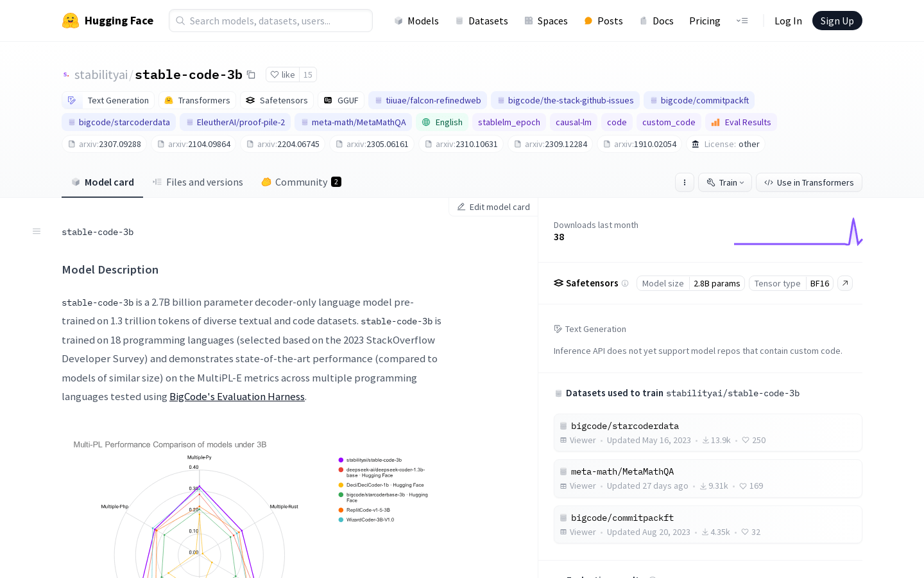Image resolution: width=924 pixels, height=578 pixels.
Task: Open arxiv:1910.02054 paper tag
Action: pyautogui.click(x=640, y=144)
